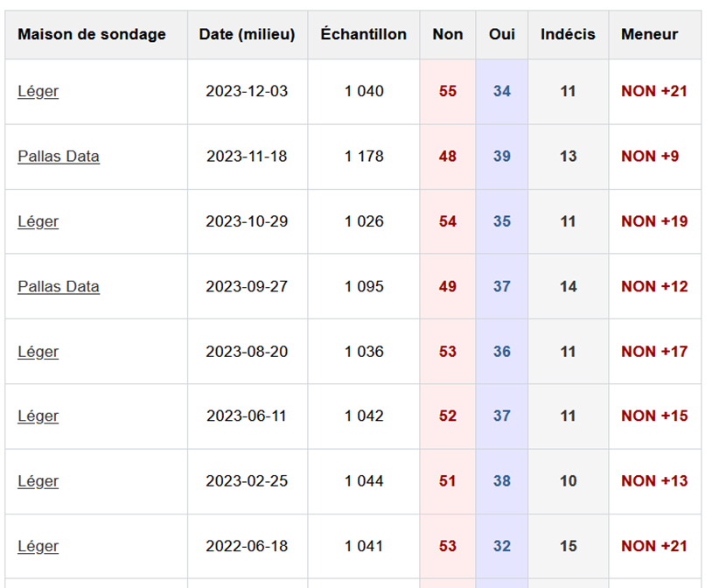
Task: Click the 'NON +17' leader cell
Action: click(x=655, y=352)
